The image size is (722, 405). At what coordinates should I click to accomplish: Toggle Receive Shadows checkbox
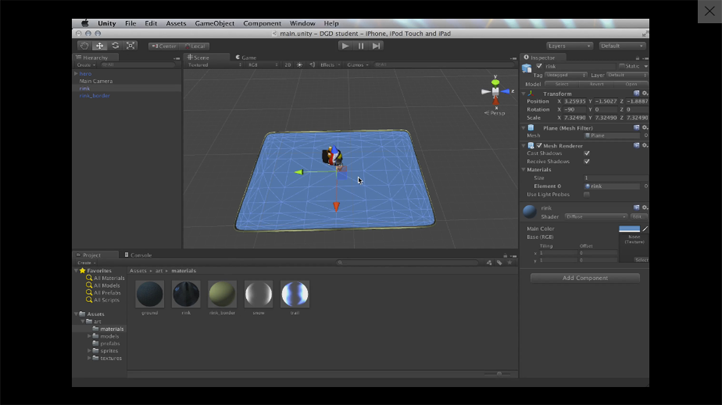[586, 162]
